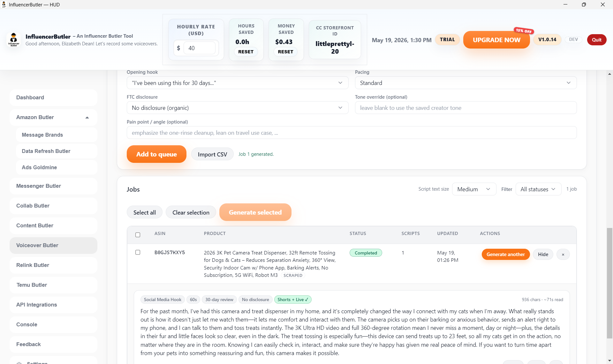Check the B0GJS7KXY5 job row checkbox
Image resolution: width=613 pixels, height=364 pixels.
(x=138, y=252)
